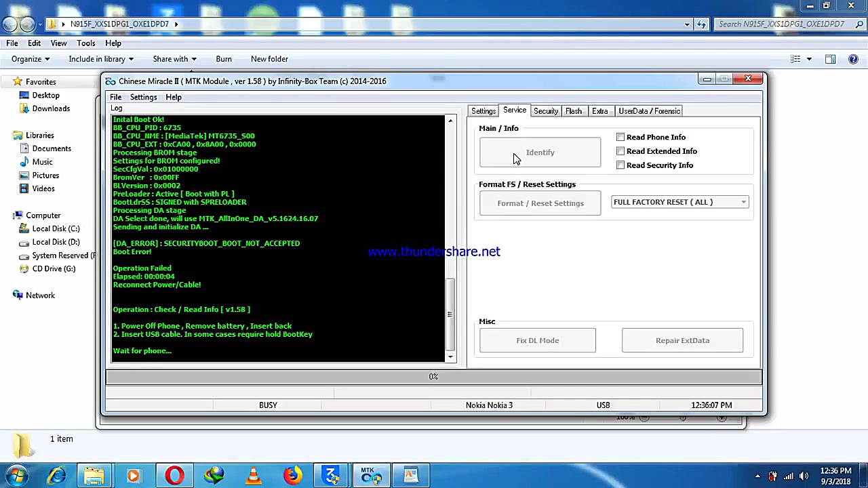Open Share with dropdown
Image resolution: width=868 pixels, height=488 pixels.
[174, 59]
